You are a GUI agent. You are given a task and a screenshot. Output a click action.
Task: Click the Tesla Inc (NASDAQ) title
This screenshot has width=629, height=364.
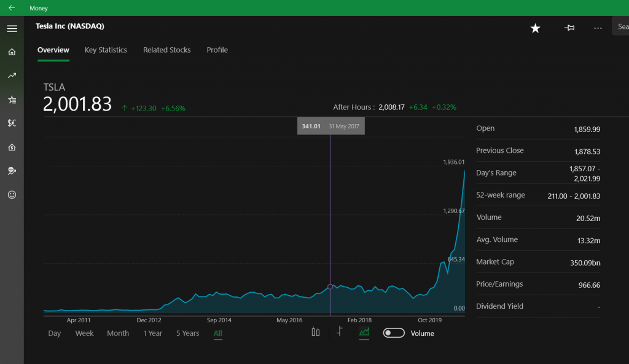click(70, 26)
